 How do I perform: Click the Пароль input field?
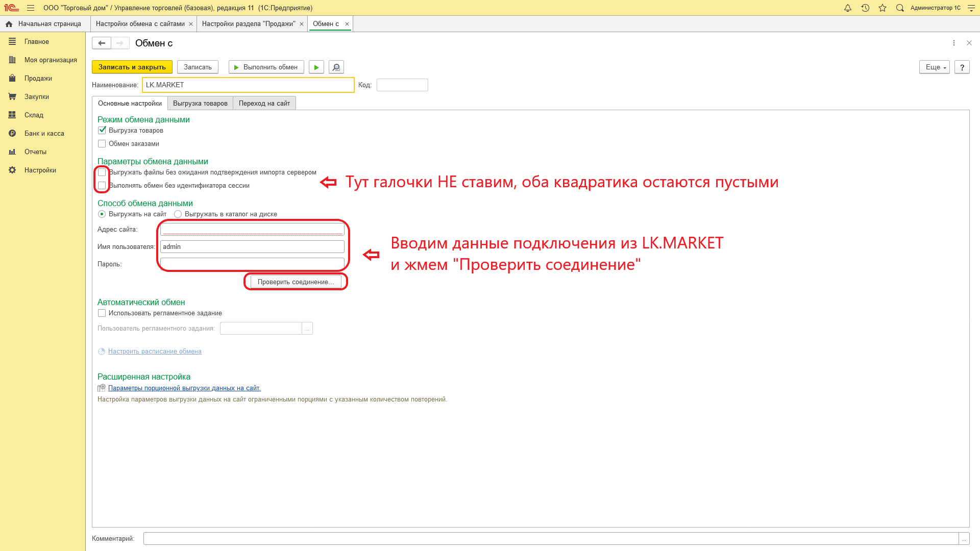click(252, 264)
